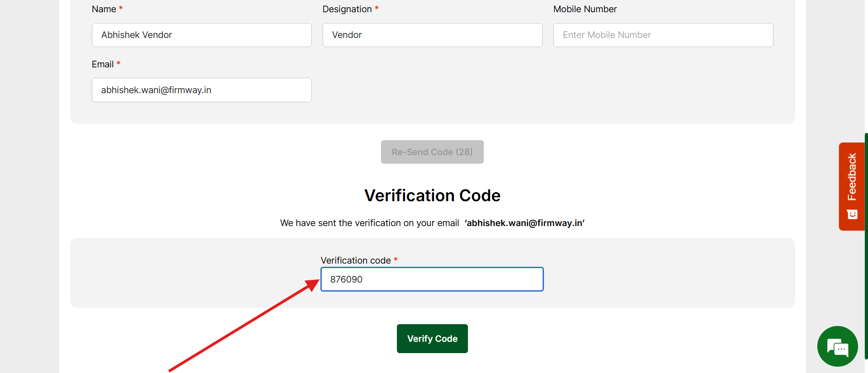Click the Email label above the field

click(103, 64)
